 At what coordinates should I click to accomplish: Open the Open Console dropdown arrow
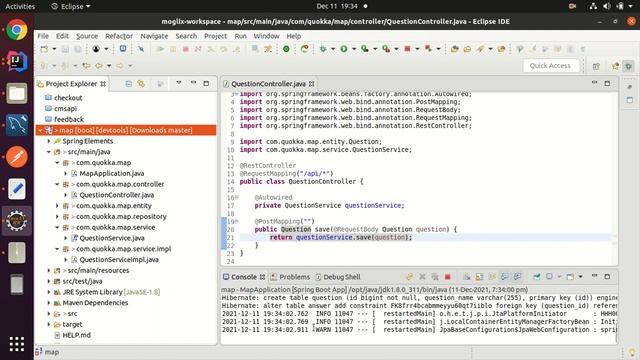coord(580,277)
